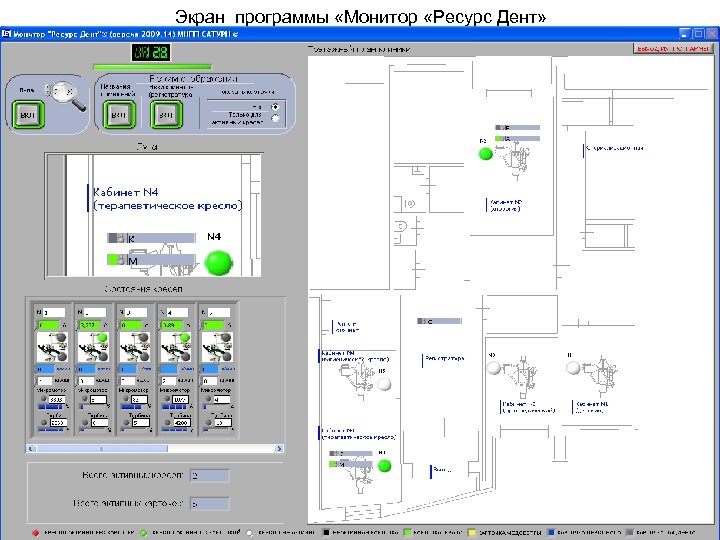Viewport: 720px width, 540px height.
Task: Click the 'М' status bar in magnifier pane
Action: [152, 260]
